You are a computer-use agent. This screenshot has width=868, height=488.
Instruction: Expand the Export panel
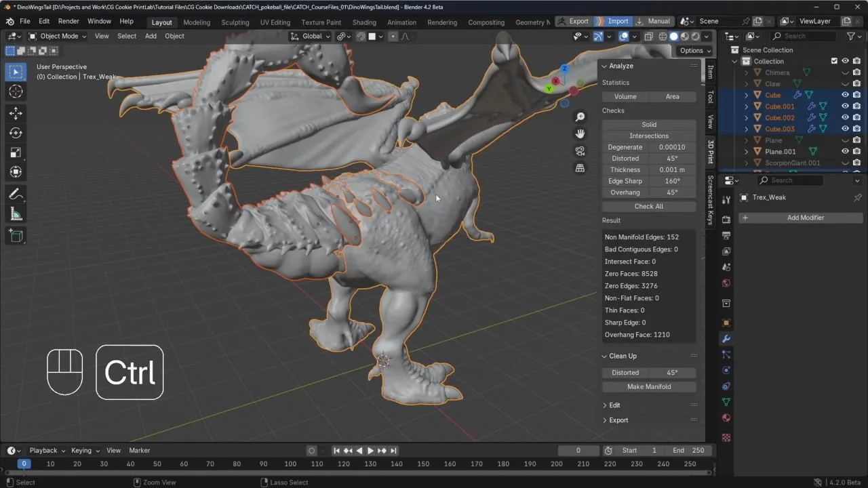(x=604, y=420)
